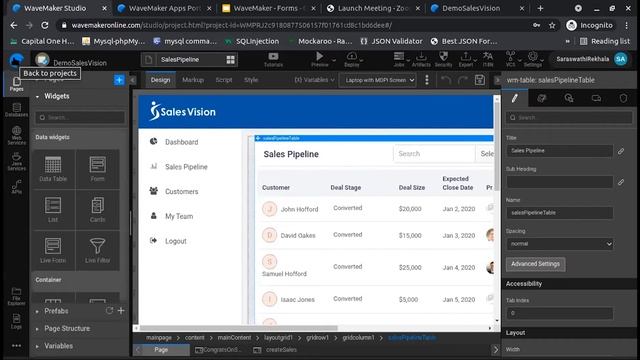Click the WaveMaker home logo

(16, 60)
